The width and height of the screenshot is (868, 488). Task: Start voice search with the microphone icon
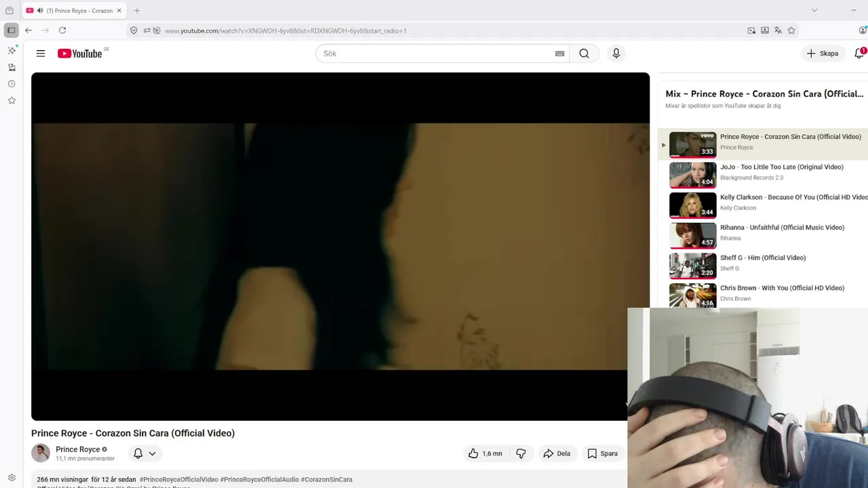[x=616, y=54]
